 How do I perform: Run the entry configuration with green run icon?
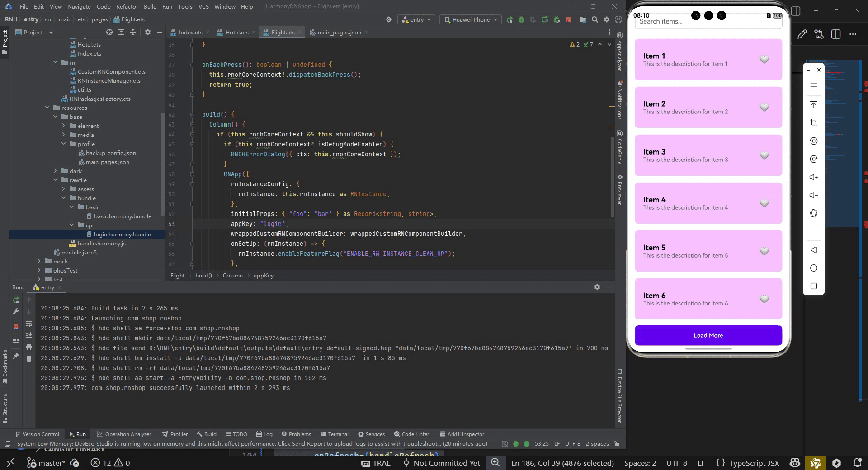509,19
